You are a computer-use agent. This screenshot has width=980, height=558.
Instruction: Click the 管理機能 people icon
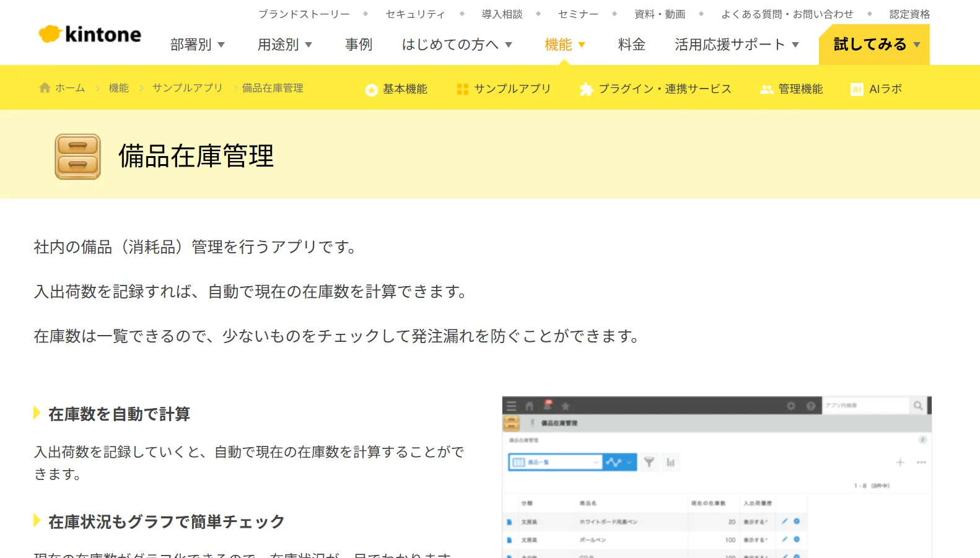[x=767, y=89]
